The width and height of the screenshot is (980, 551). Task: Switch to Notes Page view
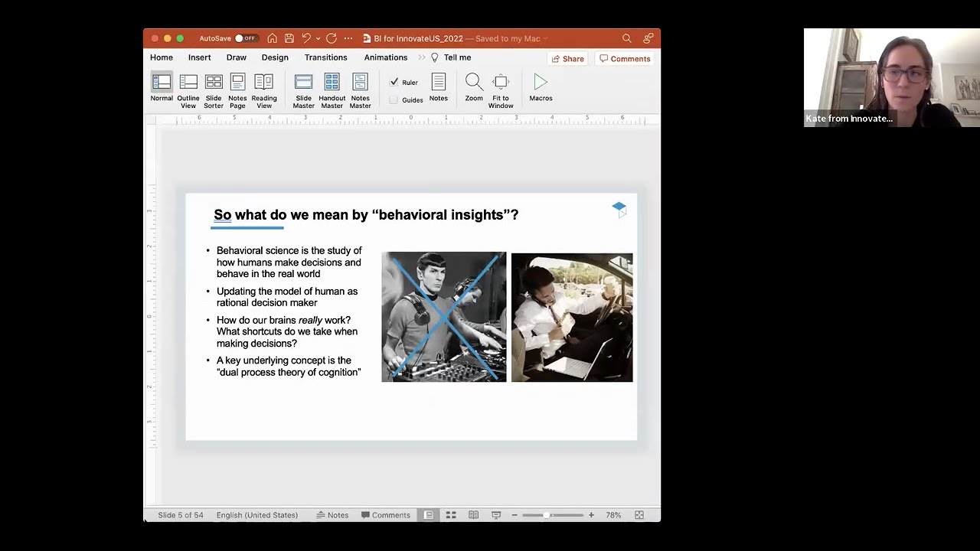coord(237,91)
